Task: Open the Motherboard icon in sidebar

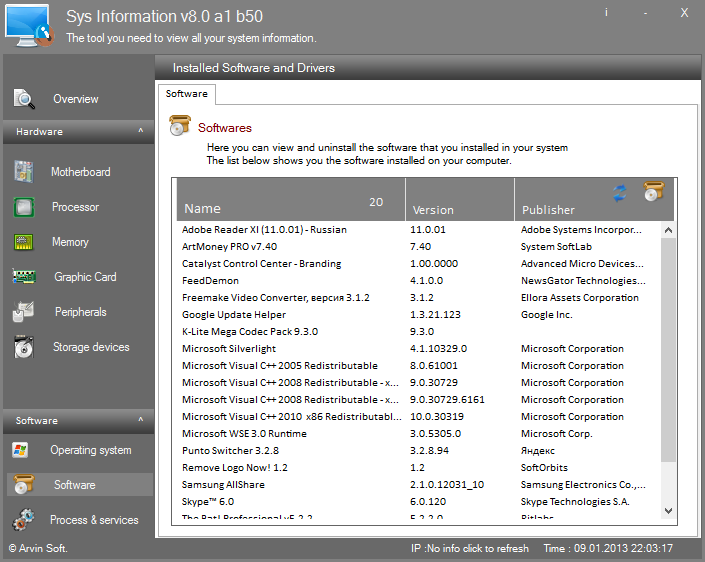Action: tap(23, 172)
